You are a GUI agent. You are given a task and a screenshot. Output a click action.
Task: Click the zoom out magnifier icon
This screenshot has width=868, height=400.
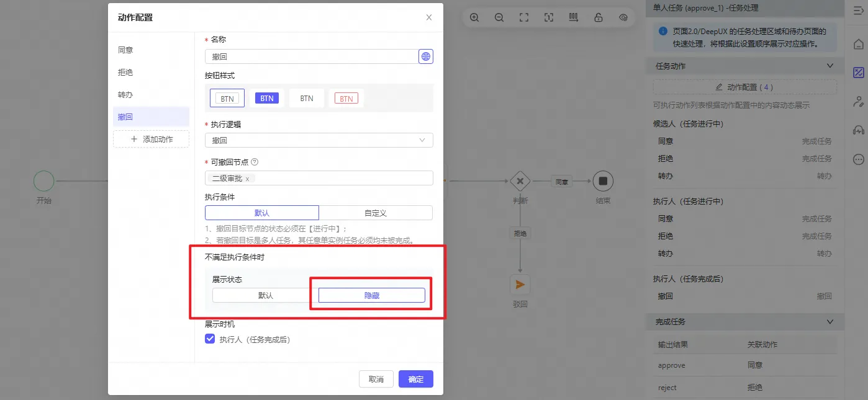[499, 17]
